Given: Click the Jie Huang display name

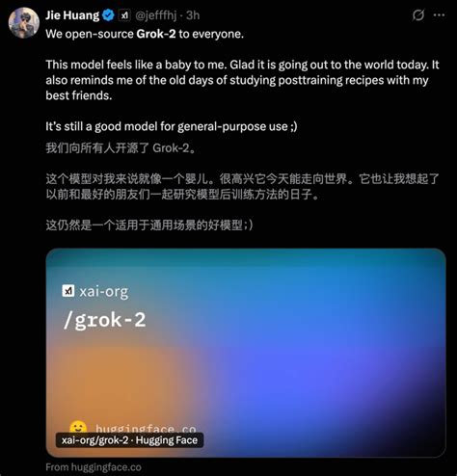Looking at the screenshot, I should click(72, 15).
